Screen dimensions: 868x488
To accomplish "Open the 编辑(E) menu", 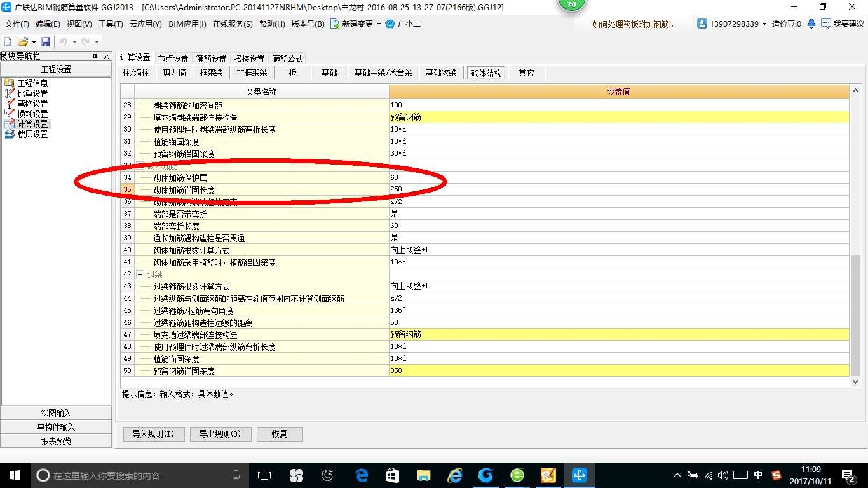I will [x=48, y=24].
